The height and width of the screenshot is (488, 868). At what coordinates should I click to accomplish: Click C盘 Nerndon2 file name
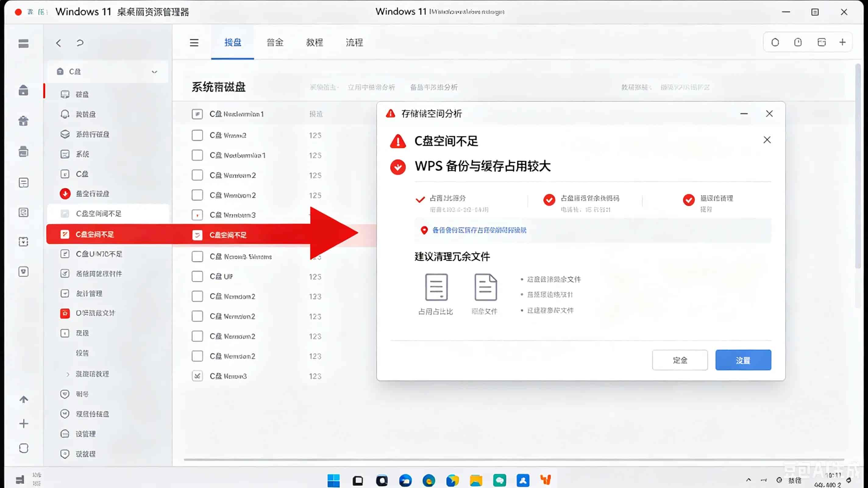(232, 316)
